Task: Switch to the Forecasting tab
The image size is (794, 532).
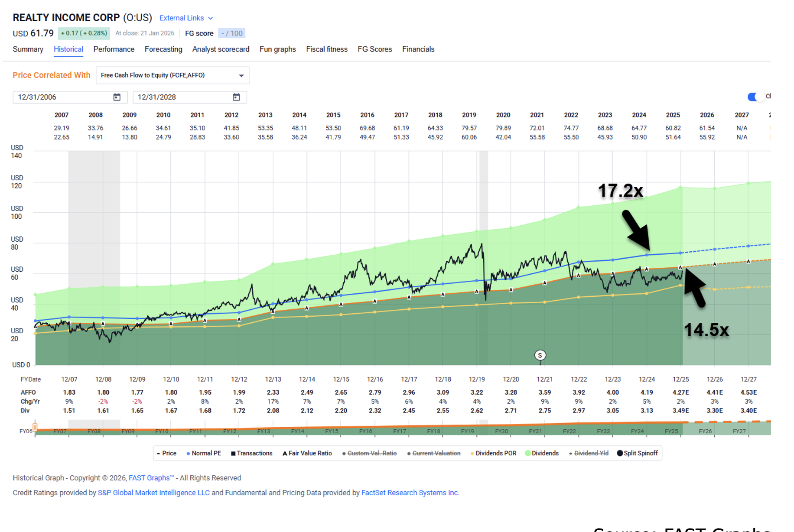Action: click(x=163, y=49)
